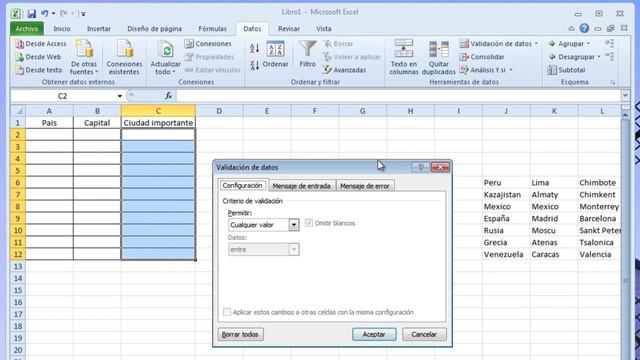Switch to the Vista tab
640x360 pixels.
click(324, 29)
